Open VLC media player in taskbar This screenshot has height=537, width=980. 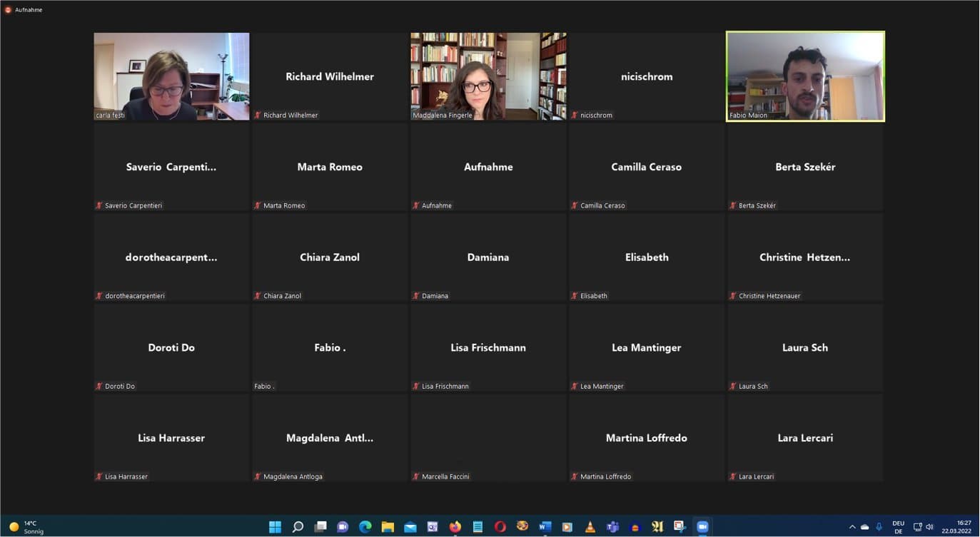click(590, 527)
